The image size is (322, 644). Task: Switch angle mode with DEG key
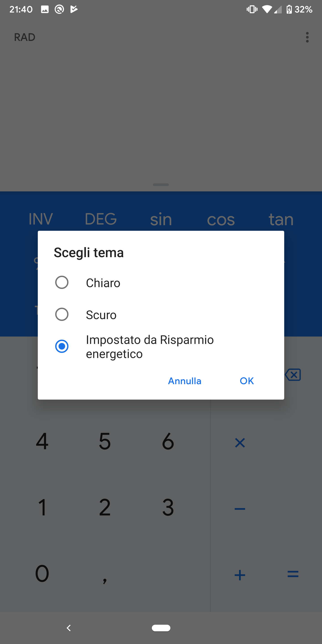101,219
